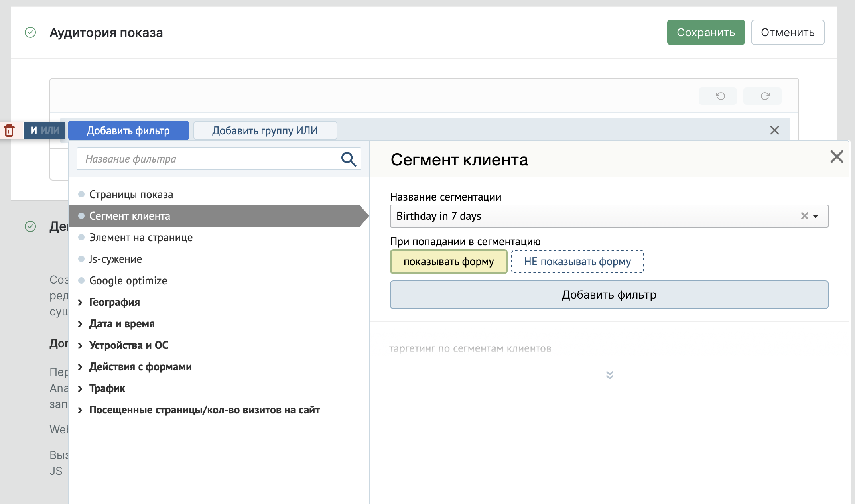
Task: Switch group logic to И
Action: [x=33, y=130]
